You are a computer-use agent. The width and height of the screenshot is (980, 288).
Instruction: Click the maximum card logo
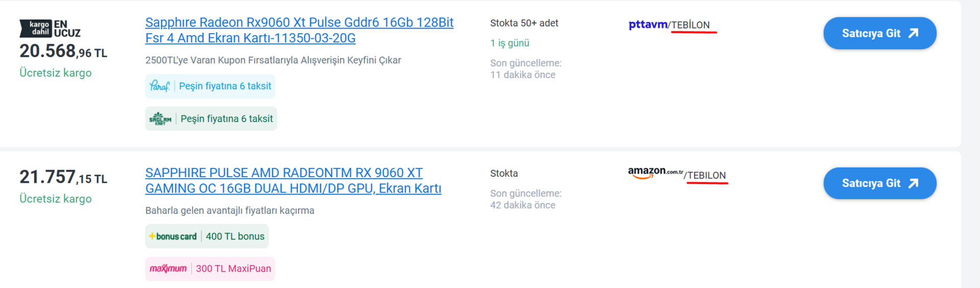tap(168, 269)
